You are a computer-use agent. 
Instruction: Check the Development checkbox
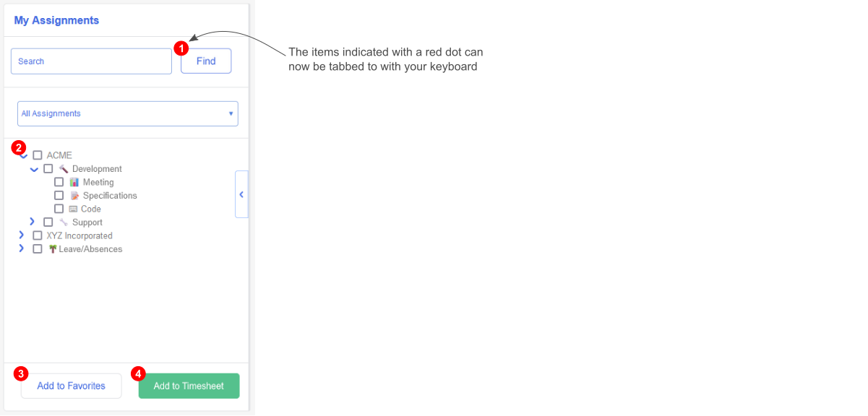[x=48, y=169]
